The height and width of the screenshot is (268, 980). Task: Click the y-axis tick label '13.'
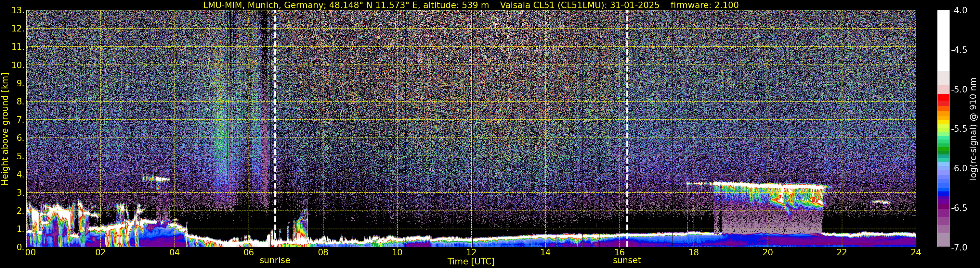(x=18, y=10)
